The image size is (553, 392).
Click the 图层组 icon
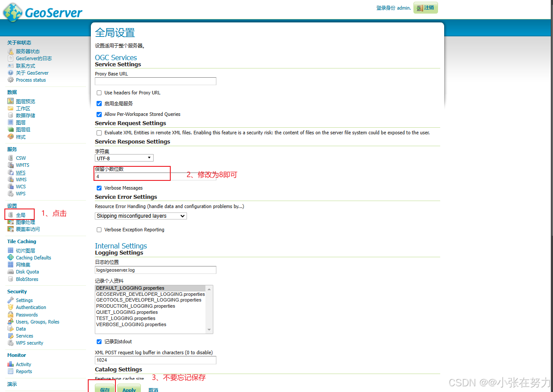[11, 129]
